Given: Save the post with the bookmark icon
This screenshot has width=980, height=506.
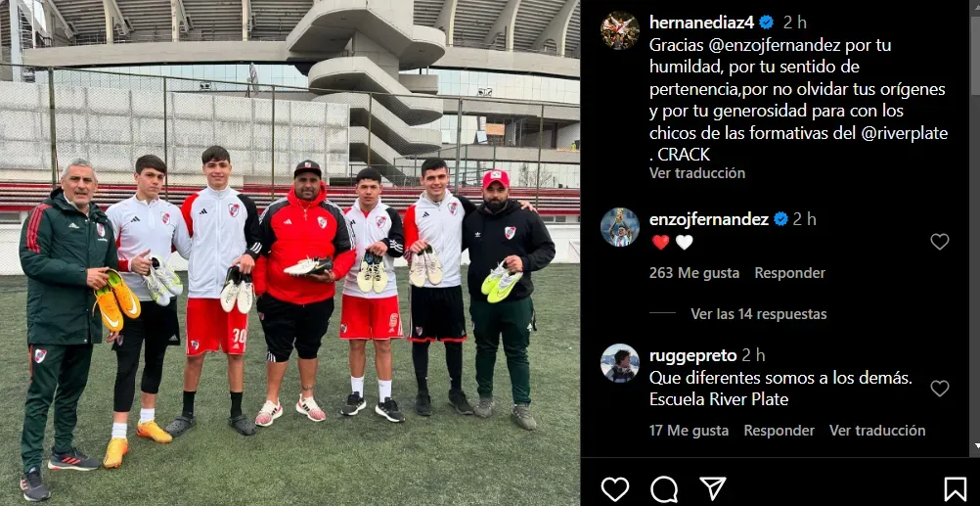Looking at the screenshot, I should coord(955,489).
